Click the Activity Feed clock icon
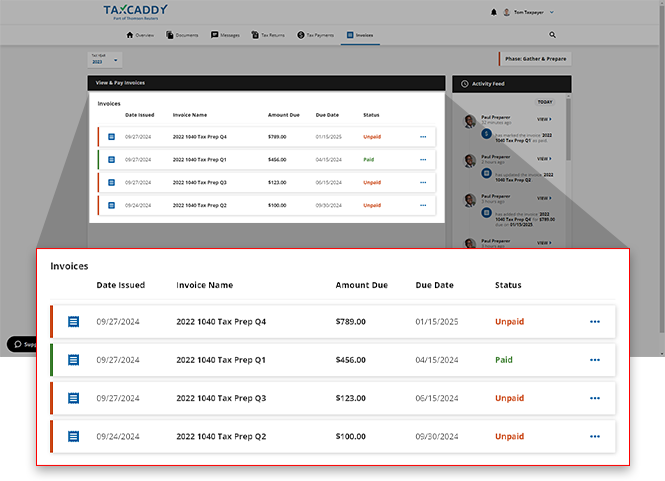This screenshot has height=481, width=665. pyautogui.click(x=464, y=85)
